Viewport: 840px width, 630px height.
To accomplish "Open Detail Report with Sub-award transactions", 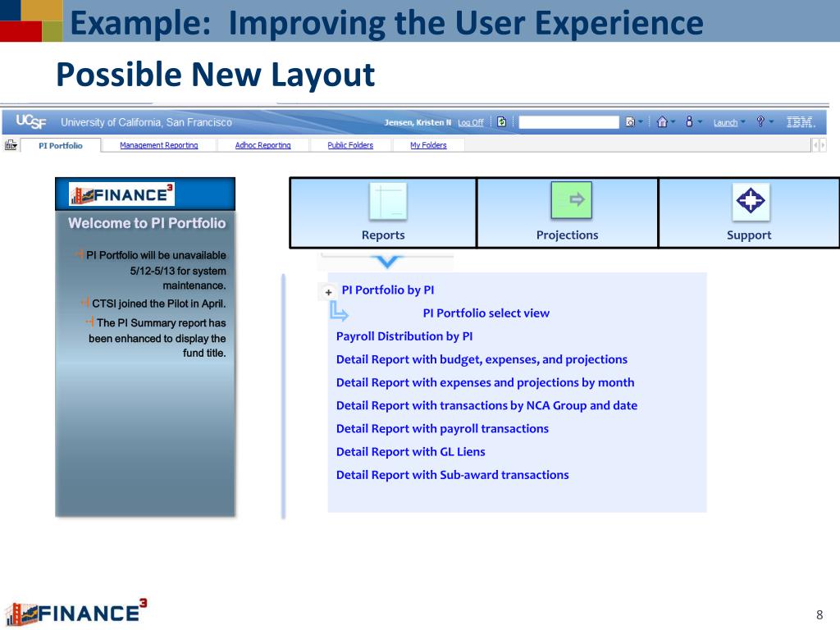I will click(453, 475).
